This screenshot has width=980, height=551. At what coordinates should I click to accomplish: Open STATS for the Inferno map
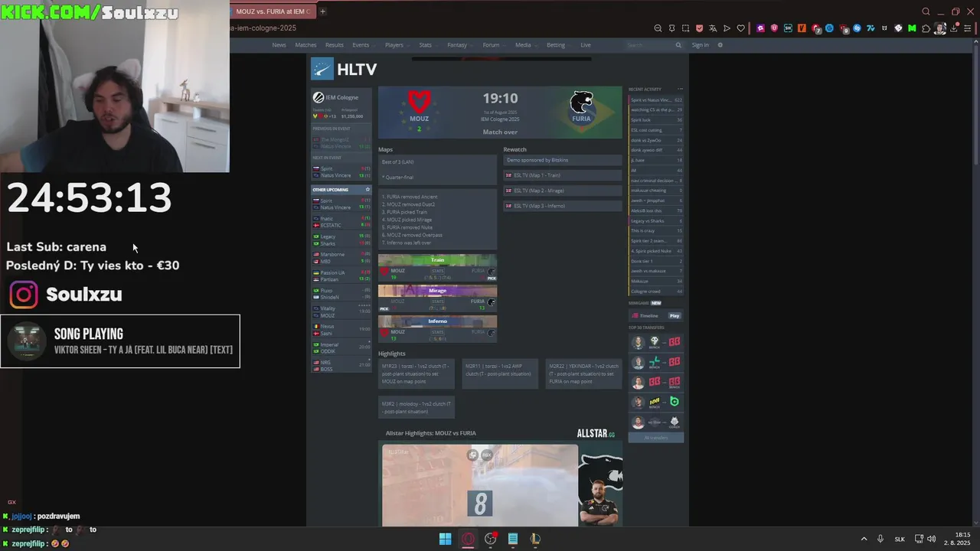click(437, 332)
